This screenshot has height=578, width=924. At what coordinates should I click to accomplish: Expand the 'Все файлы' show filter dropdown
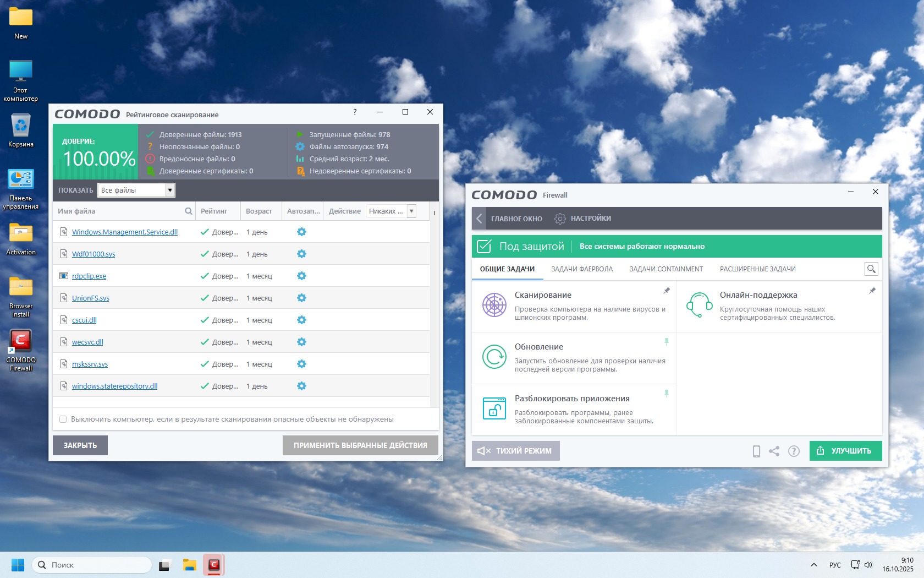click(x=170, y=190)
